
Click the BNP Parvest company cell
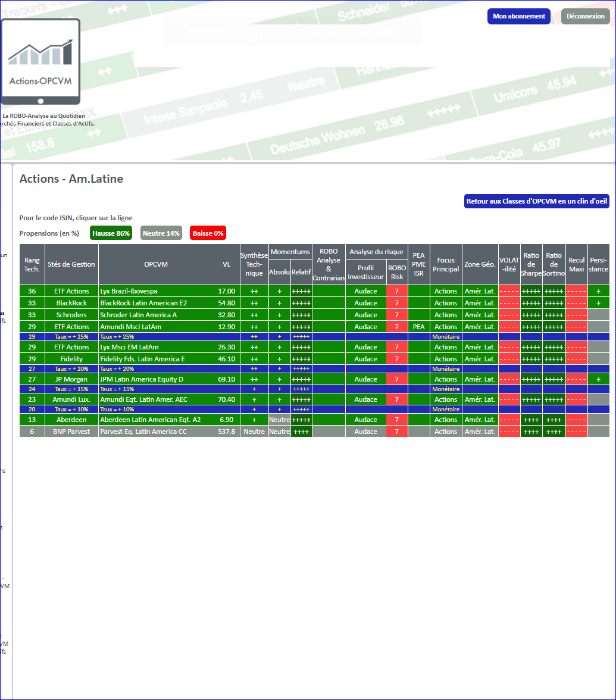pos(71,432)
